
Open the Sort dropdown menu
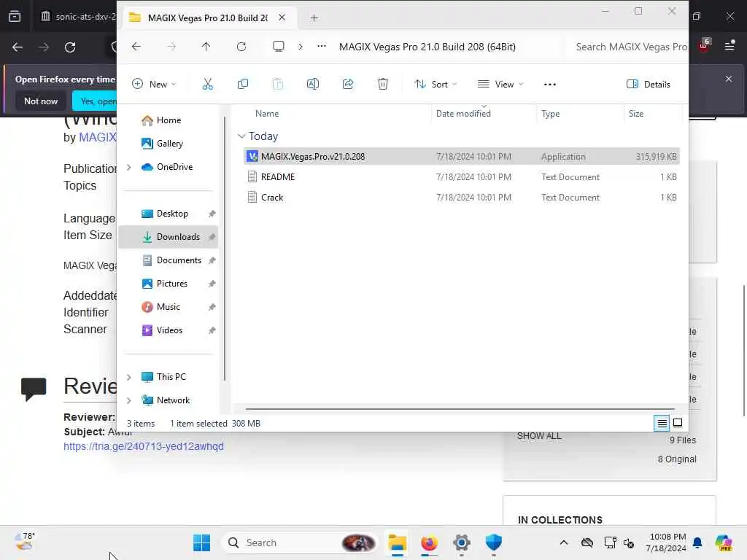coord(436,85)
